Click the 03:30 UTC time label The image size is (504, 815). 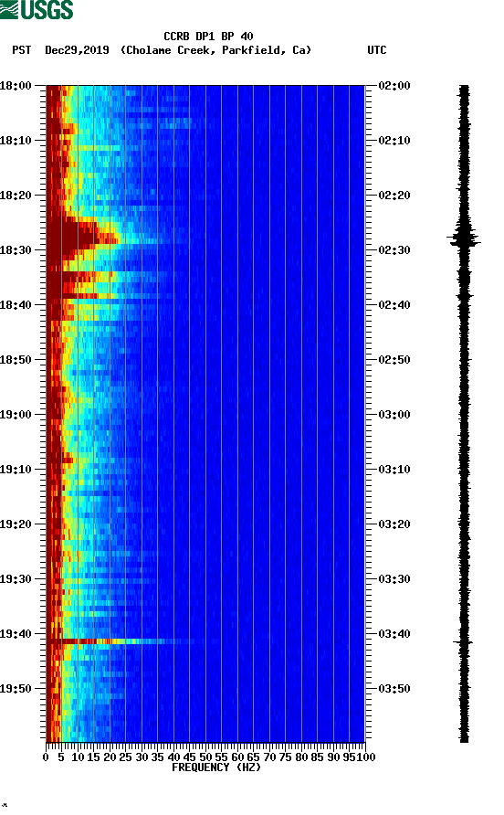click(x=394, y=579)
